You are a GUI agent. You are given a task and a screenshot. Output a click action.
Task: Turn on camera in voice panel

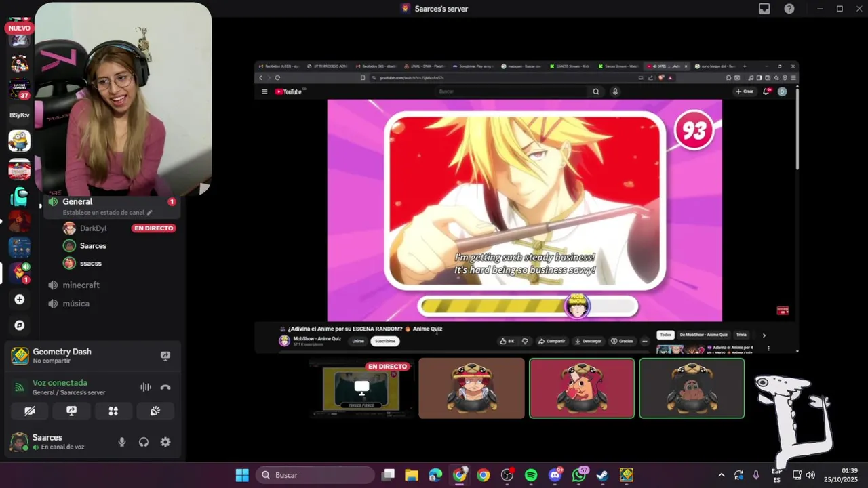pyautogui.click(x=30, y=411)
